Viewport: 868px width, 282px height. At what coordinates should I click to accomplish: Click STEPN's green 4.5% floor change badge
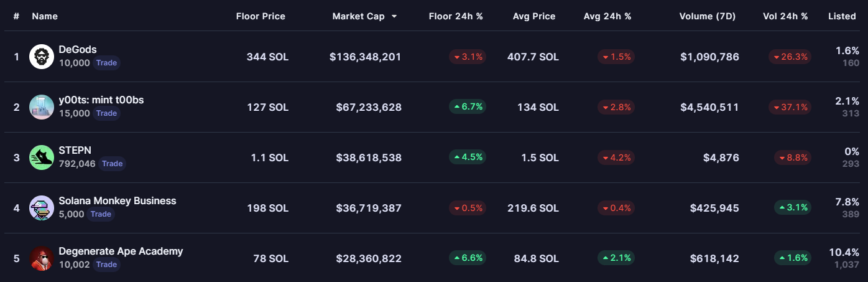467,157
